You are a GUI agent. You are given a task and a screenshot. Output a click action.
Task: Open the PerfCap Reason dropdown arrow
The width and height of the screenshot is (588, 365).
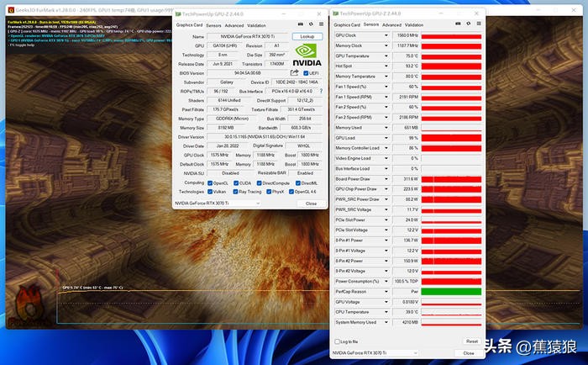pyautogui.click(x=386, y=291)
